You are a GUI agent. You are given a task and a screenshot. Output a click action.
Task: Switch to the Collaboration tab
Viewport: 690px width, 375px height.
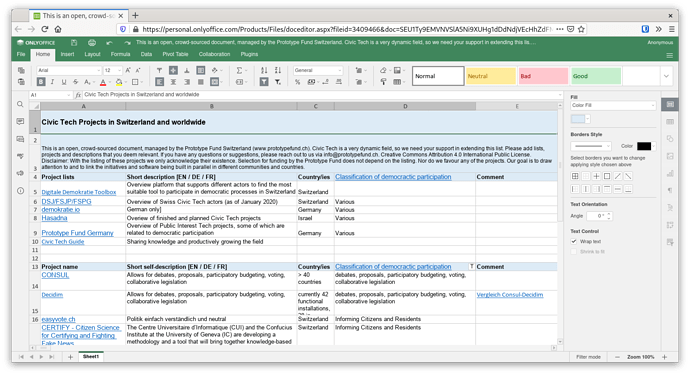(x=214, y=54)
